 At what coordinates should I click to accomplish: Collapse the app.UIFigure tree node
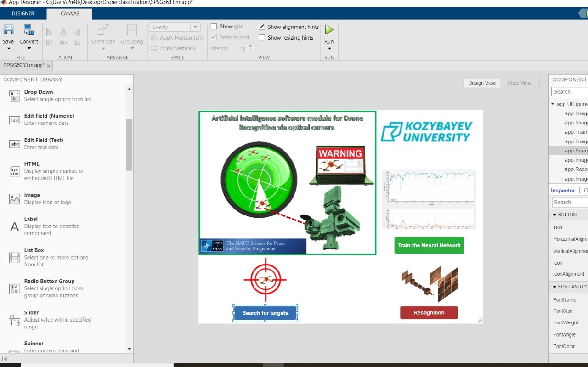tap(553, 104)
